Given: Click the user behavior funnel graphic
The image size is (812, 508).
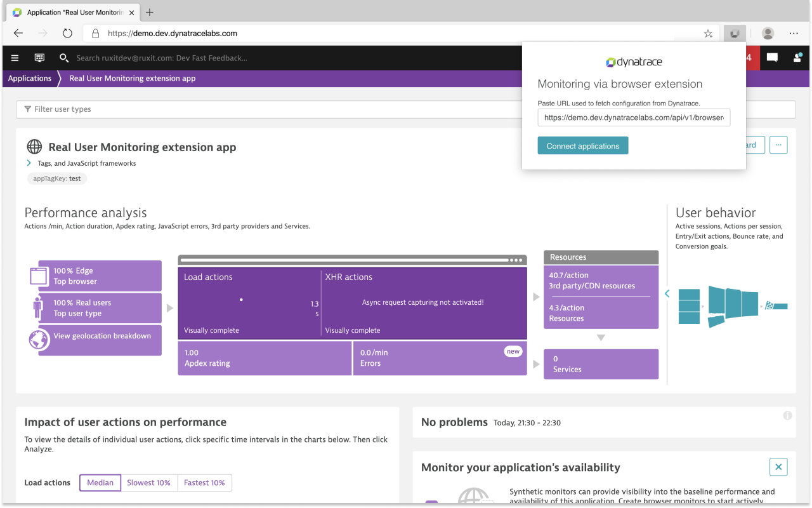Looking at the screenshot, I should pos(733,307).
